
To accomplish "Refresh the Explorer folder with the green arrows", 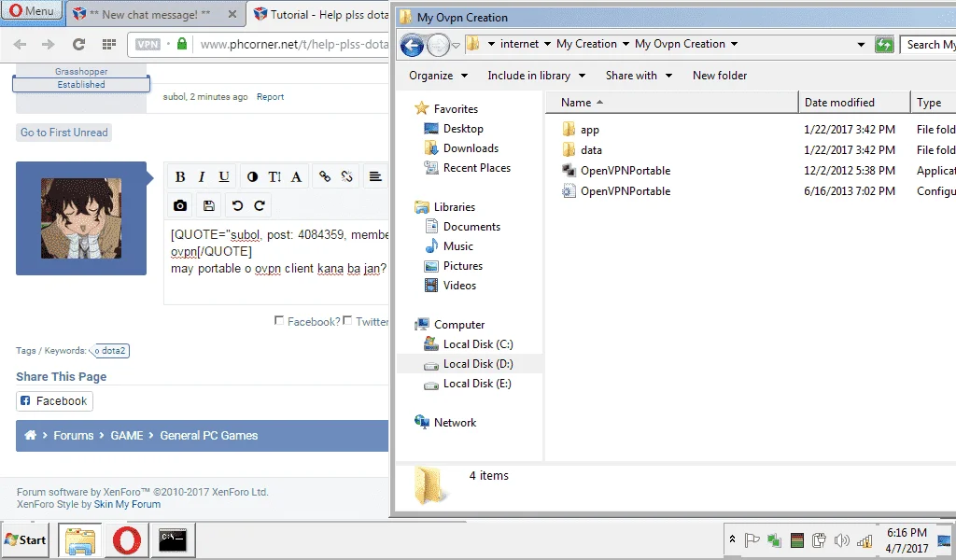I will click(x=884, y=45).
